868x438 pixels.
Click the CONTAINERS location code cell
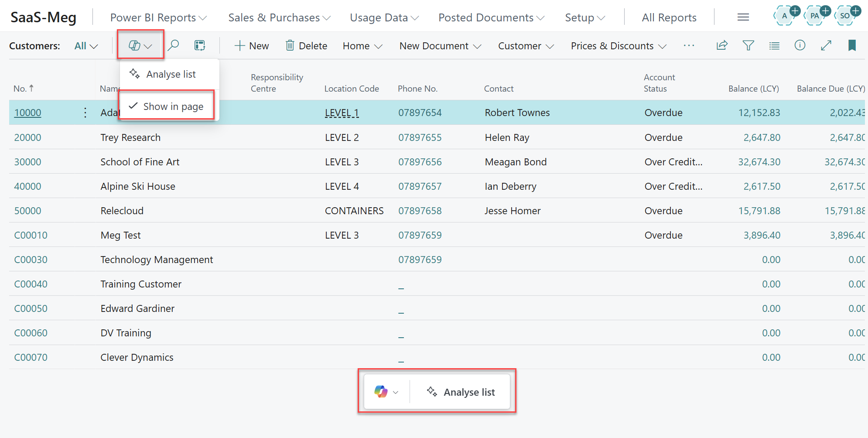pos(354,211)
